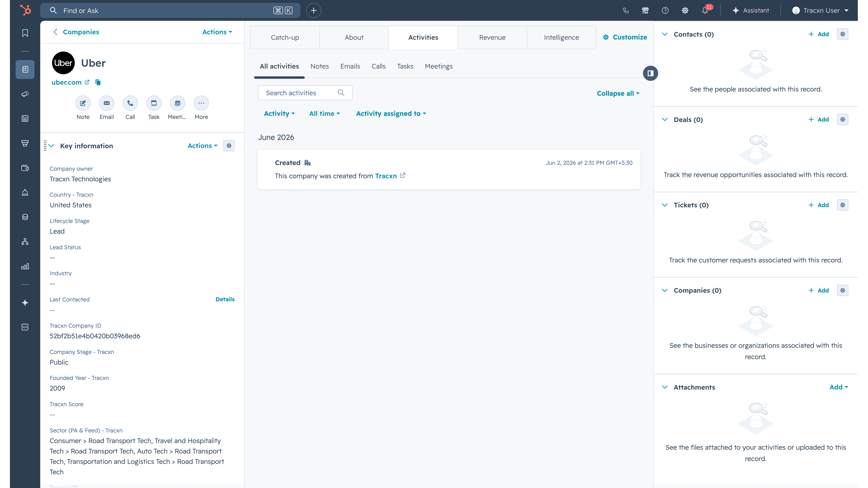Open the Automation workflow sidebar icon
The image size is (868, 488).
tap(25, 241)
